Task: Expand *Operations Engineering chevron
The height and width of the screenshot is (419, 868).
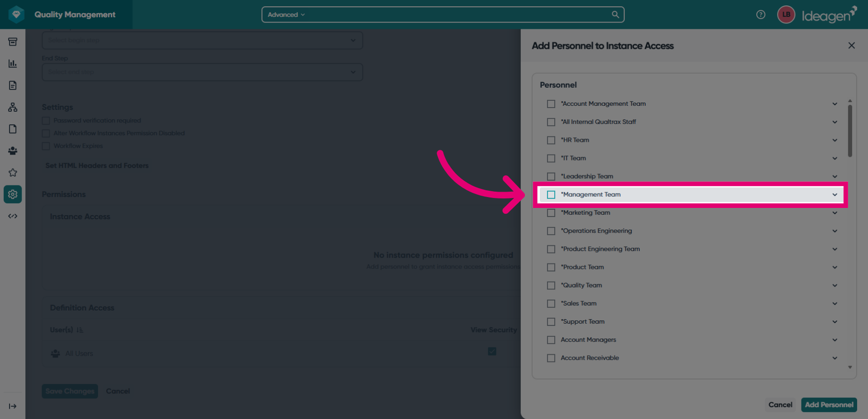Action: [835, 231]
